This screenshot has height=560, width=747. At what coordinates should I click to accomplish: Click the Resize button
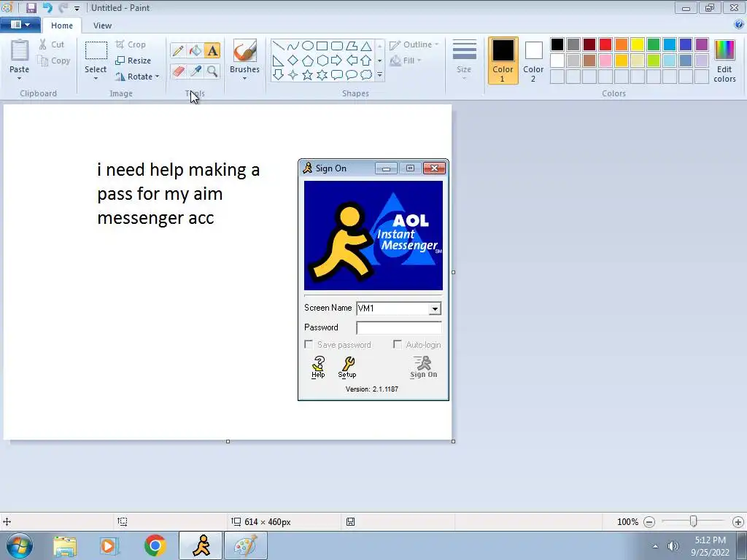(x=133, y=61)
